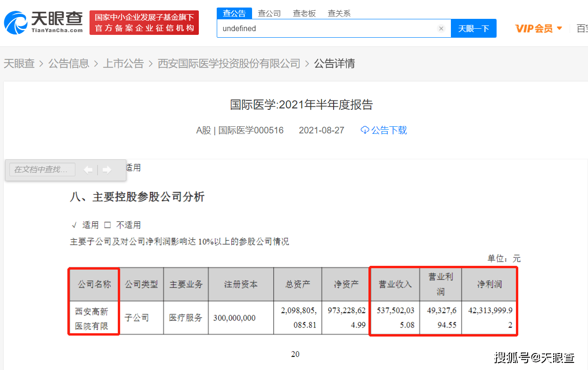Viewport: 588px width, 370px height.
Task: Open the 公告下载 download link
Action: click(x=389, y=130)
